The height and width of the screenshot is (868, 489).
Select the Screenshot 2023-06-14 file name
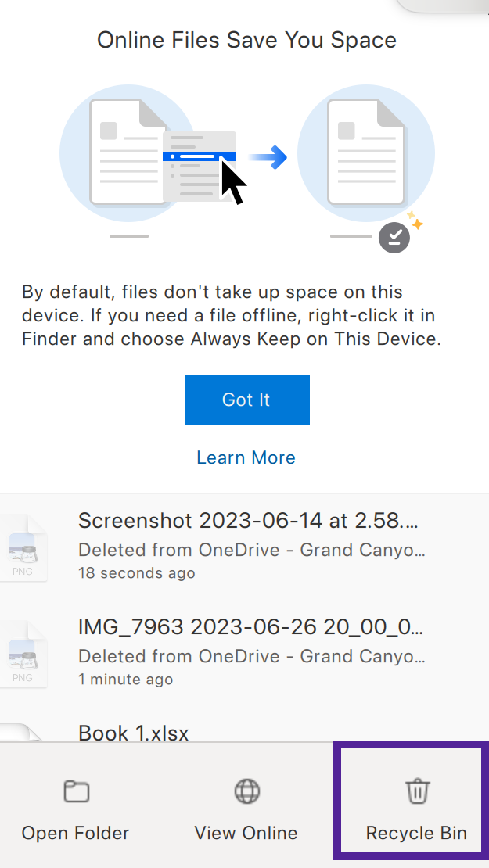click(x=248, y=520)
